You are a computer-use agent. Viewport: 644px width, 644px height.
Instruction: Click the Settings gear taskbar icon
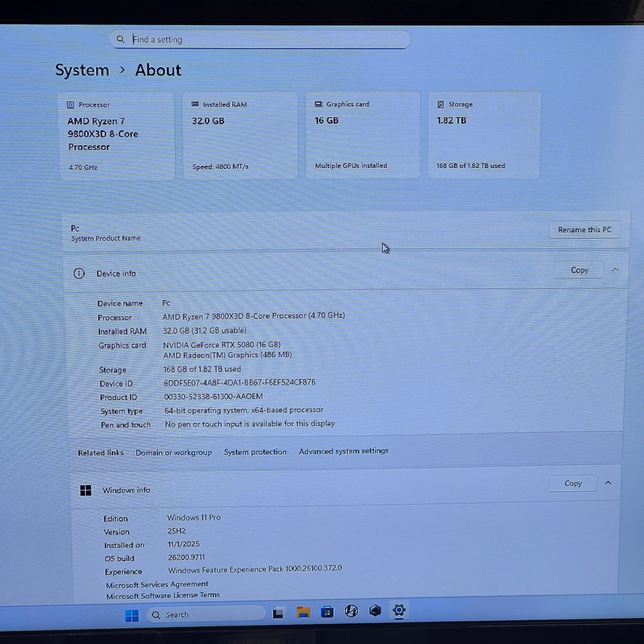[399, 610]
